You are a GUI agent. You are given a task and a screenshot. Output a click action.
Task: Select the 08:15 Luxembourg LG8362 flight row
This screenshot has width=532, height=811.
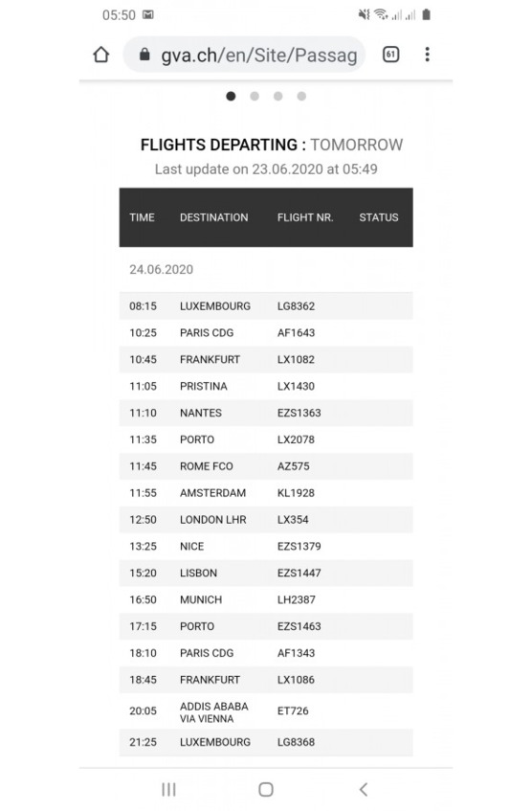(x=266, y=305)
